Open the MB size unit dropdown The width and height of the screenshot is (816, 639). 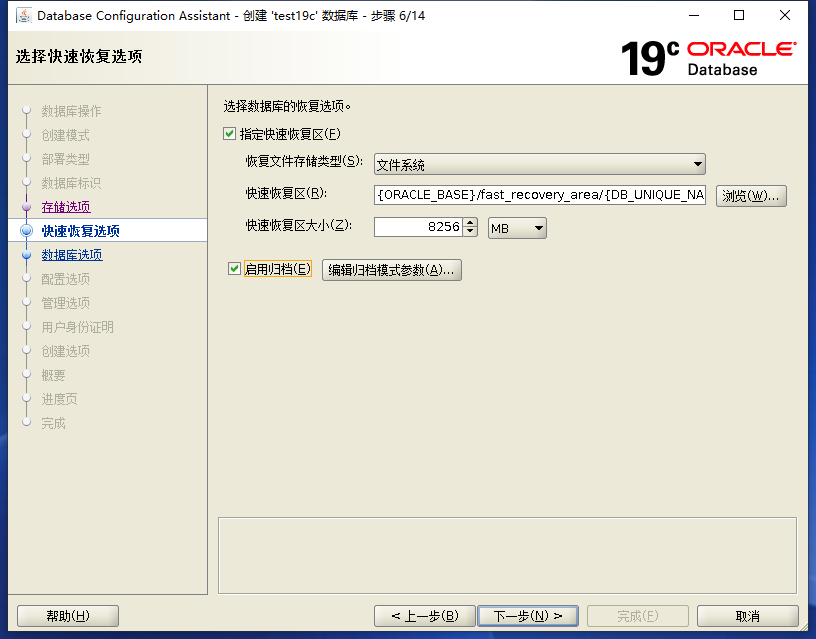click(x=517, y=228)
